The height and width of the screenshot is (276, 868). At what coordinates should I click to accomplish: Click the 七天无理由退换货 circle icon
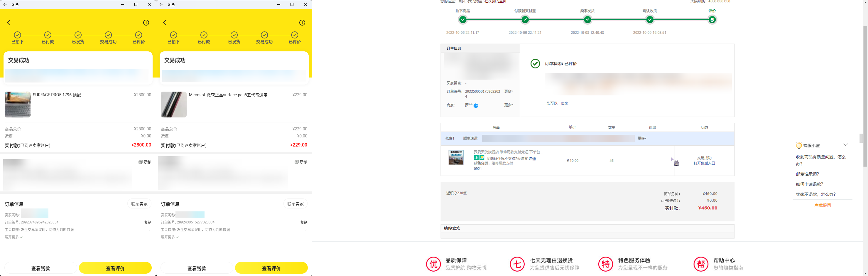pos(517,264)
